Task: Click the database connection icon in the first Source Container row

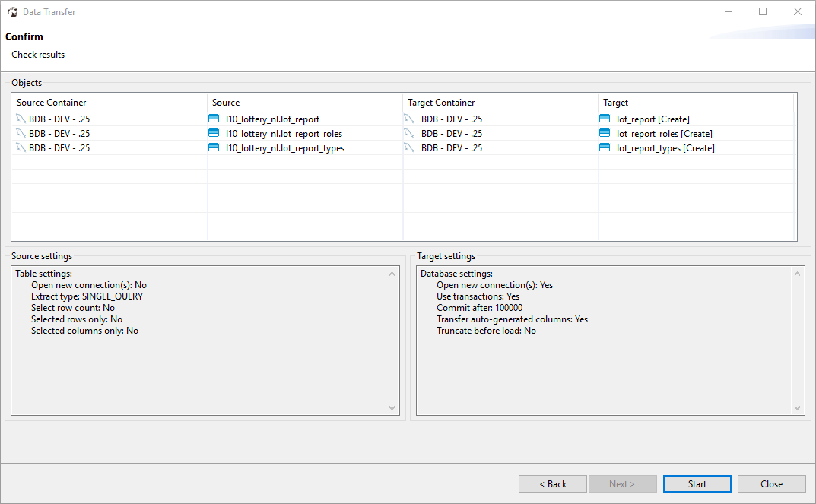Action: pyautogui.click(x=21, y=119)
